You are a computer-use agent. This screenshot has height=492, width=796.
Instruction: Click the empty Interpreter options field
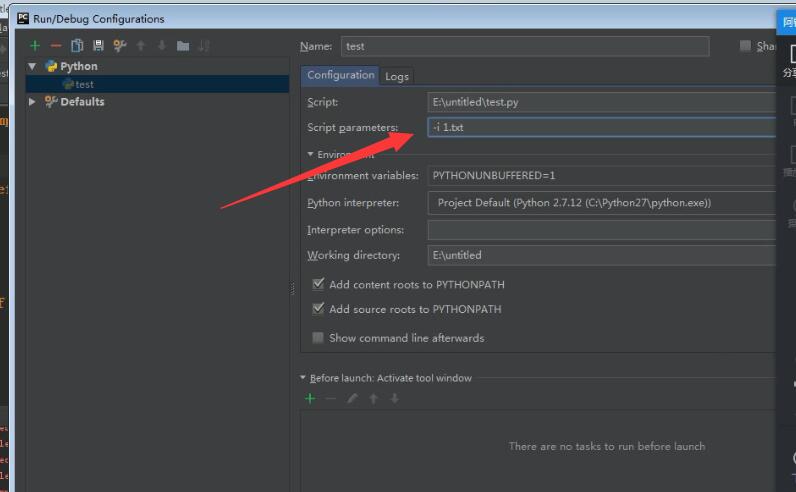point(602,230)
